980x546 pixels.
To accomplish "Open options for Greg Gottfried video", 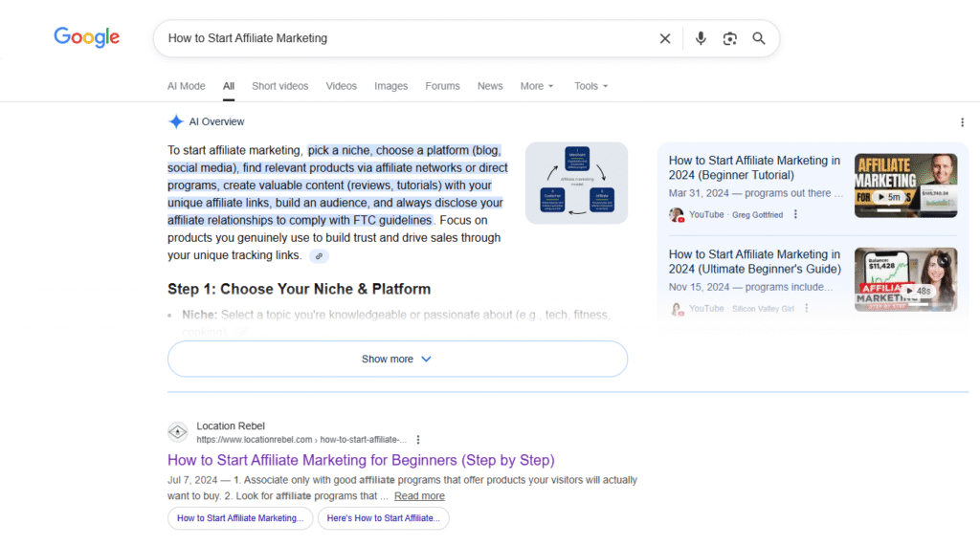I will 795,215.
